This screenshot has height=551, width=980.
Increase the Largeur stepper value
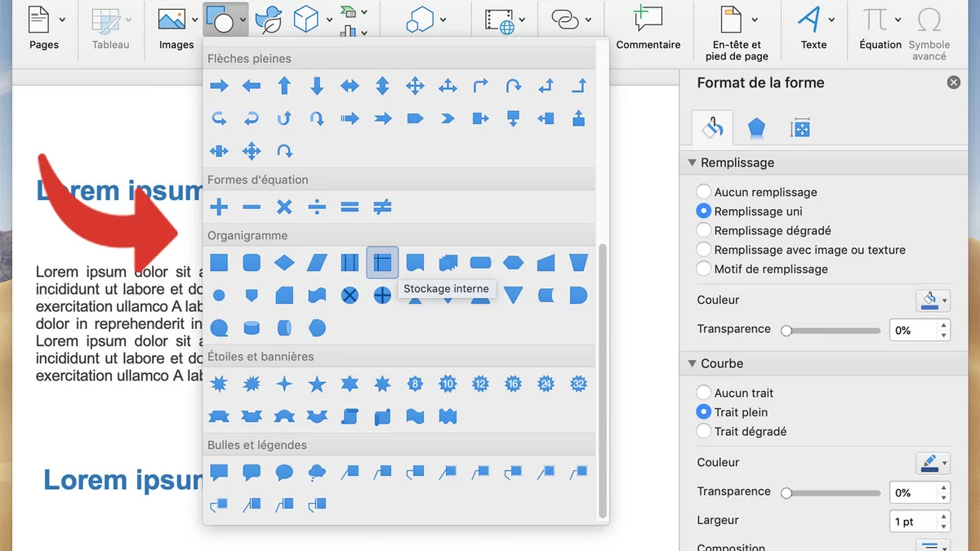pos(944,517)
